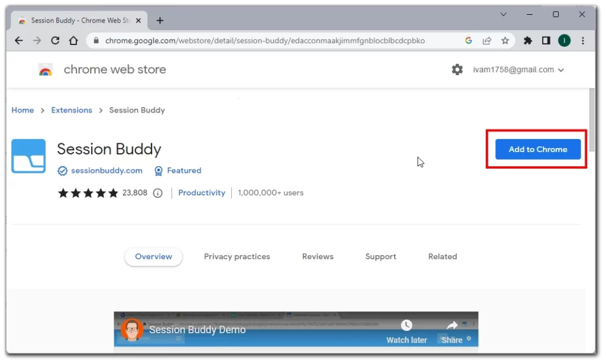The image size is (606, 364).
Task: Click the chrome web store title
Action: click(115, 70)
